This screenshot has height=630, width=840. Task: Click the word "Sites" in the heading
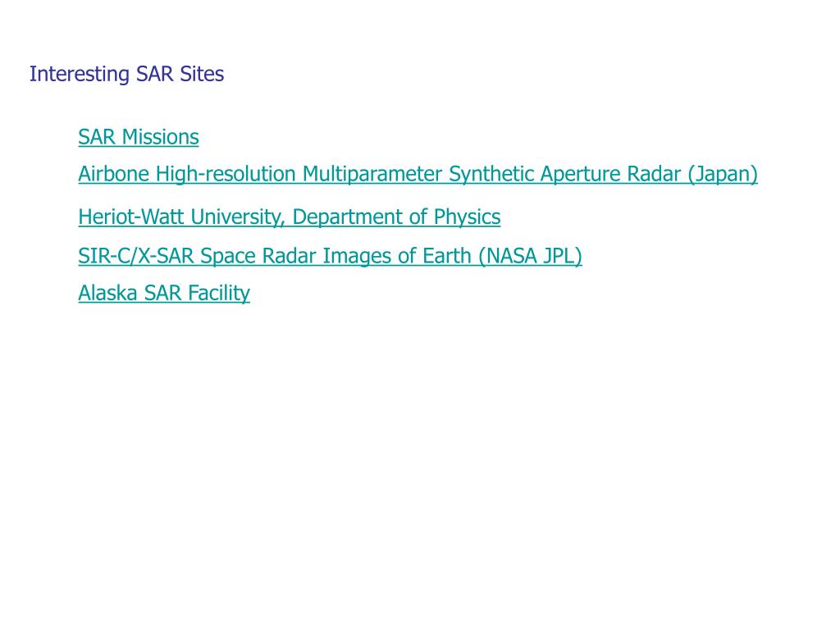[202, 74]
